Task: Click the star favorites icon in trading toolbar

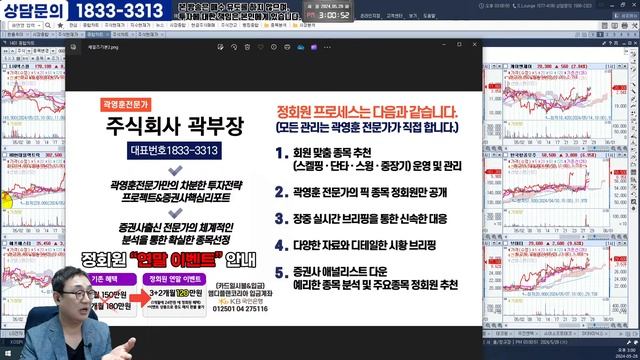Action: pyautogui.click(x=60, y=25)
